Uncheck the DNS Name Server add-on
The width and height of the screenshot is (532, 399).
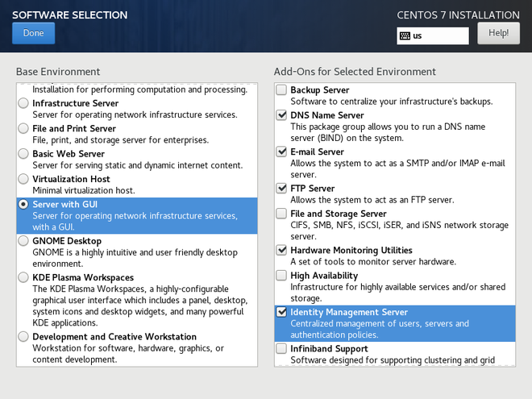(281, 115)
